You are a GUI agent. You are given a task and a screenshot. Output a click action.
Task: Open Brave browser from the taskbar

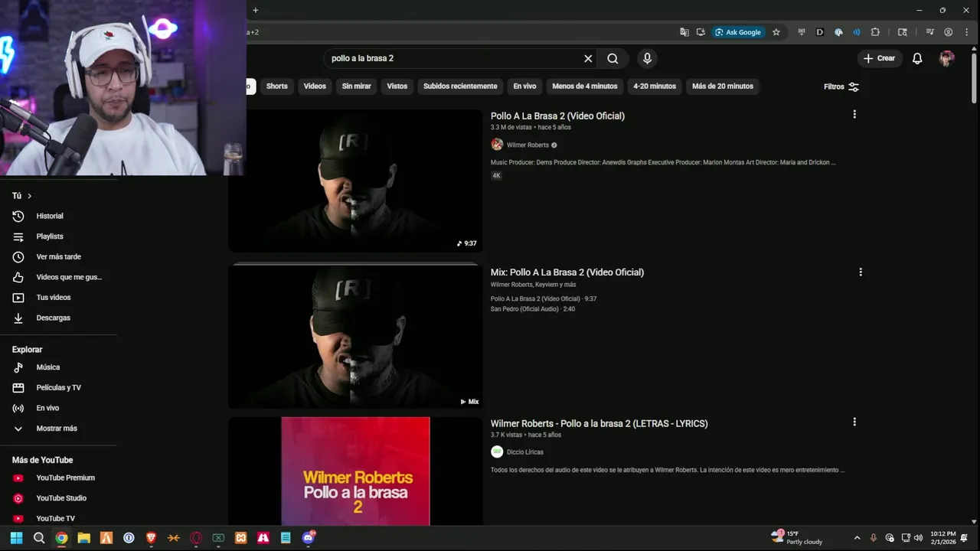click(x=152, y=538)
